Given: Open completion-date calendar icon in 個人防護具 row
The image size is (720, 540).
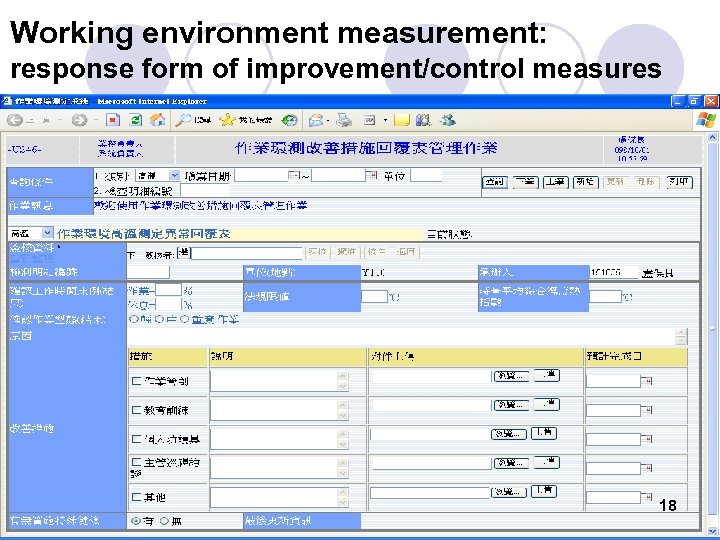Looking at the screenshot, I should (647, 439).
